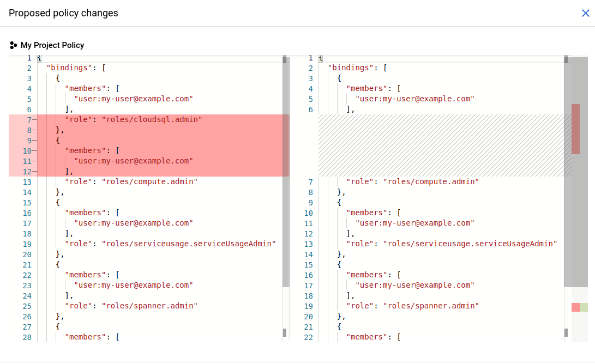The image size is (595, 364).
Task: Select line number 22 in the right pane
Action: tap(309, 337)
